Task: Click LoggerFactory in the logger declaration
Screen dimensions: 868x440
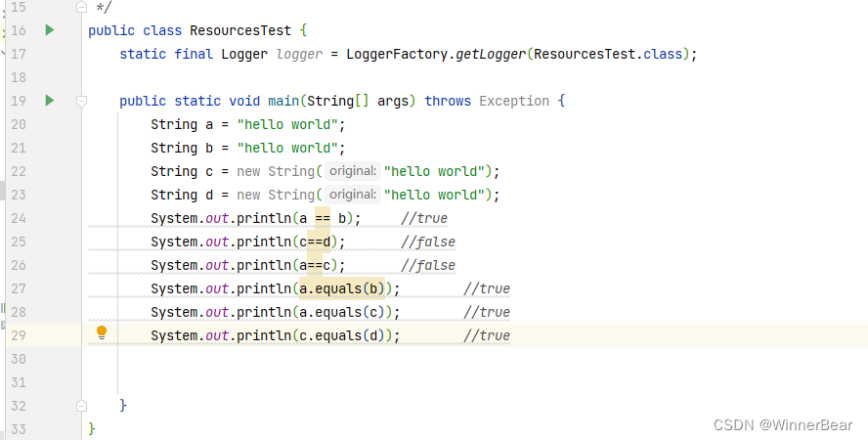Action: [x=397, y=54]
